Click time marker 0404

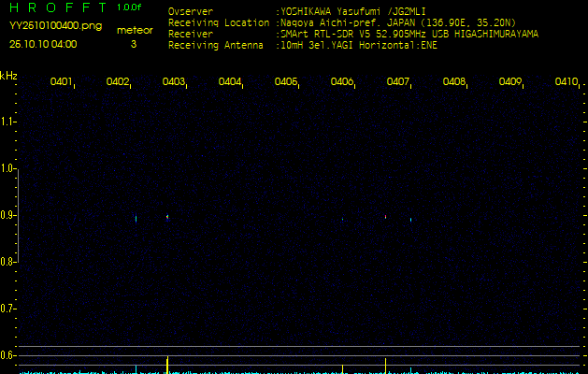(230, 81)
